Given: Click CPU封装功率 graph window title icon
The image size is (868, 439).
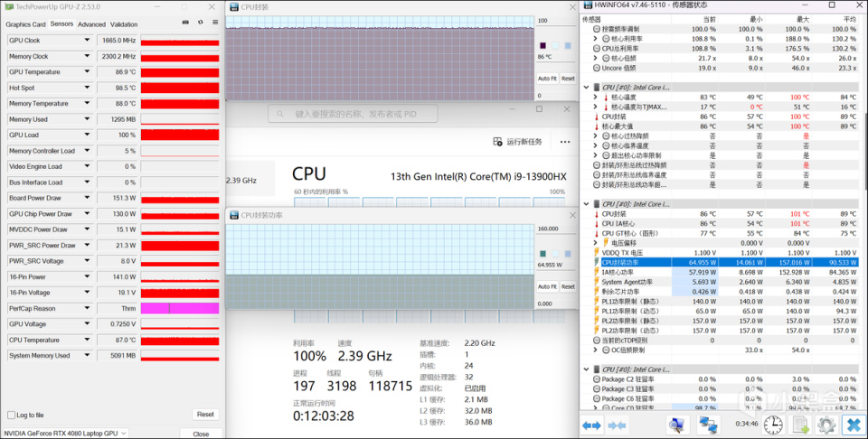Looking at the screenshot, I should [234, 215].
